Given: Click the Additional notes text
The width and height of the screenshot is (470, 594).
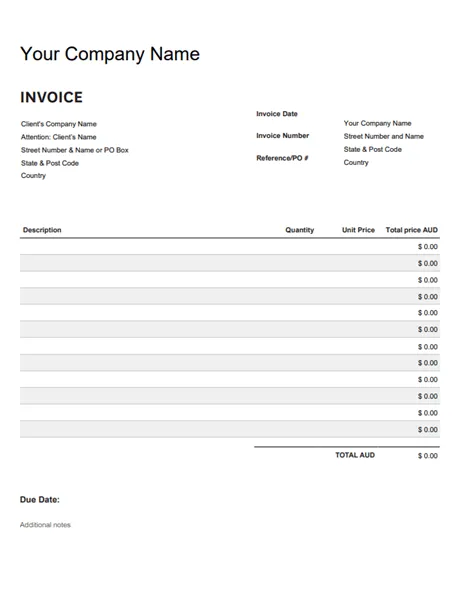Looking at the screenshot, I should coord(45,525).
